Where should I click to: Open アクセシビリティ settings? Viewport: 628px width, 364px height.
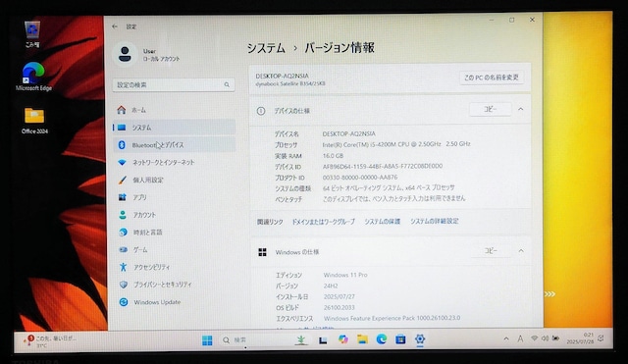[174, 267]
